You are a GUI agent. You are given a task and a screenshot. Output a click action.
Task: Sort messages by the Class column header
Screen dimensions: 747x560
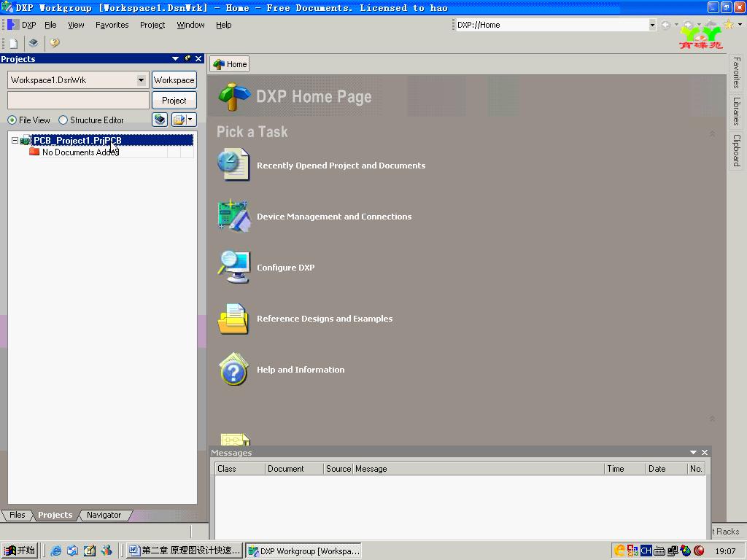(239, 469)
